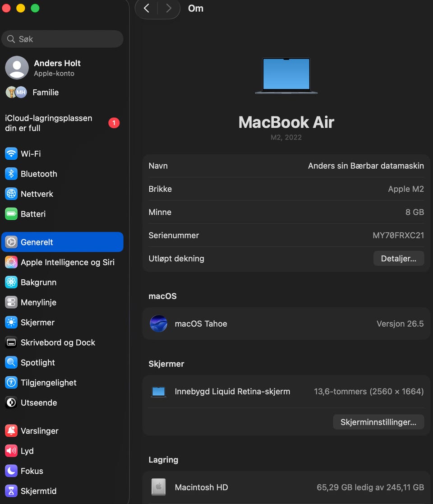Click 65,29 GB ledig av 245,11 GB
Screen dimensions: 433x504
coord(370,487)
